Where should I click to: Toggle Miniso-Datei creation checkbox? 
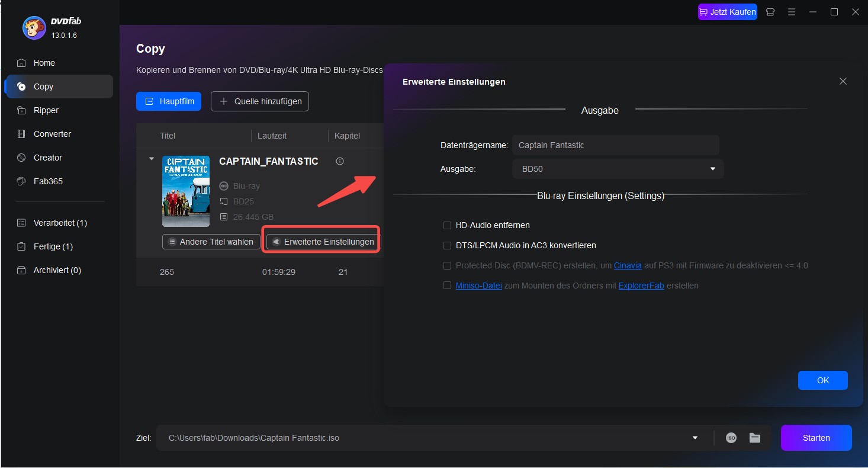tap(448, 286)
